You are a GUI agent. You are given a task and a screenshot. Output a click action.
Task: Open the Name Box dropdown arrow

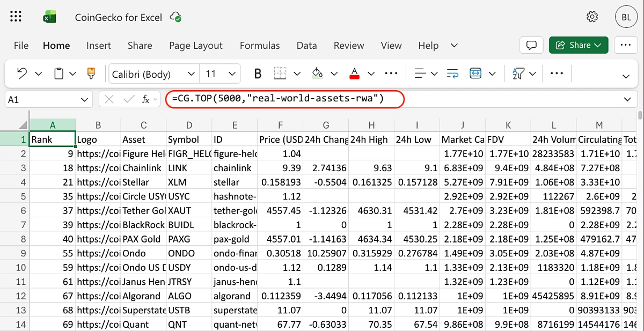pos(83,99)
